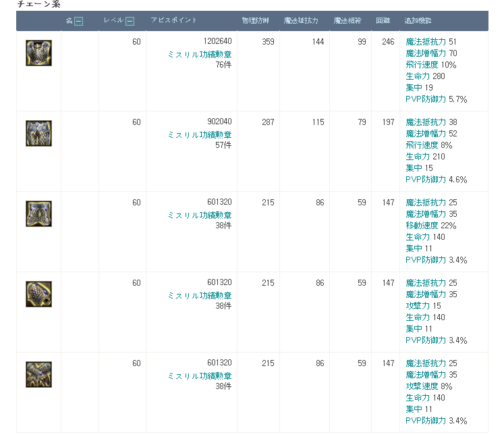Click the 57件 medal count
504x435 pixels.
223,145
